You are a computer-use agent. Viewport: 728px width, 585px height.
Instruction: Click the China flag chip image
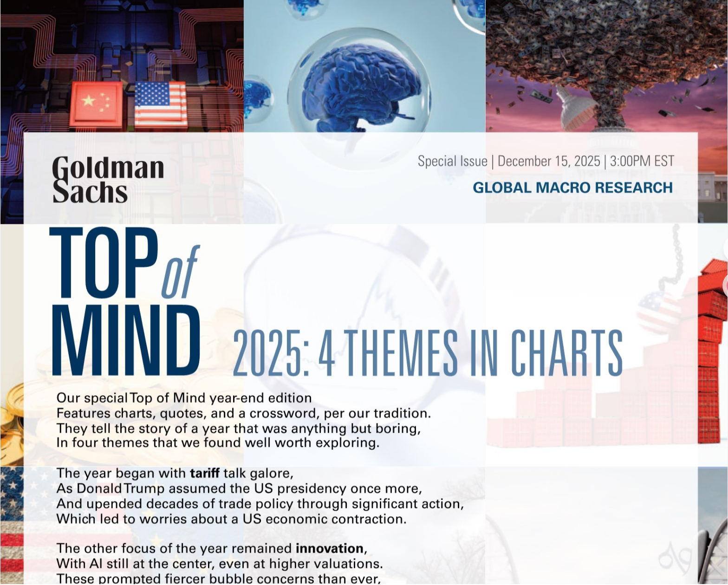tap(96, 104)
